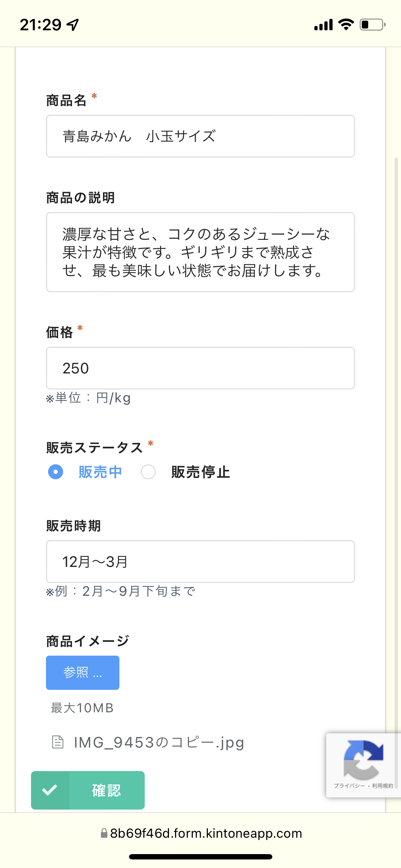The height and width of the screenshot is (868, 401).
Task: Tap the kintoneapp.com URL text
Action: [206, 833]
